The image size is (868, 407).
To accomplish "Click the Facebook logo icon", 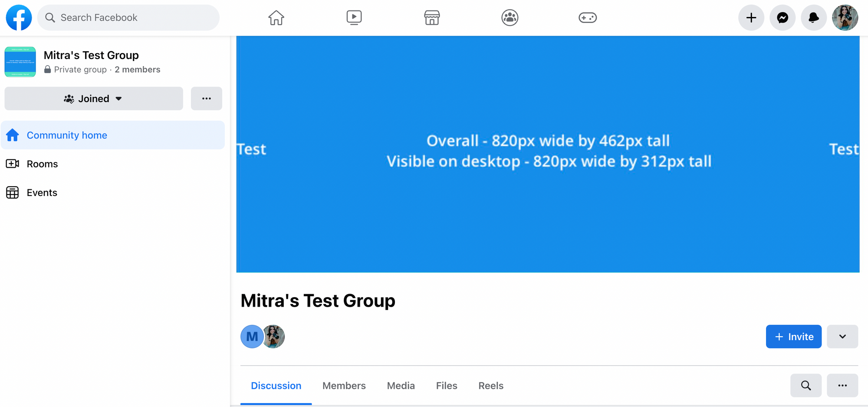I will click(19, 18).
